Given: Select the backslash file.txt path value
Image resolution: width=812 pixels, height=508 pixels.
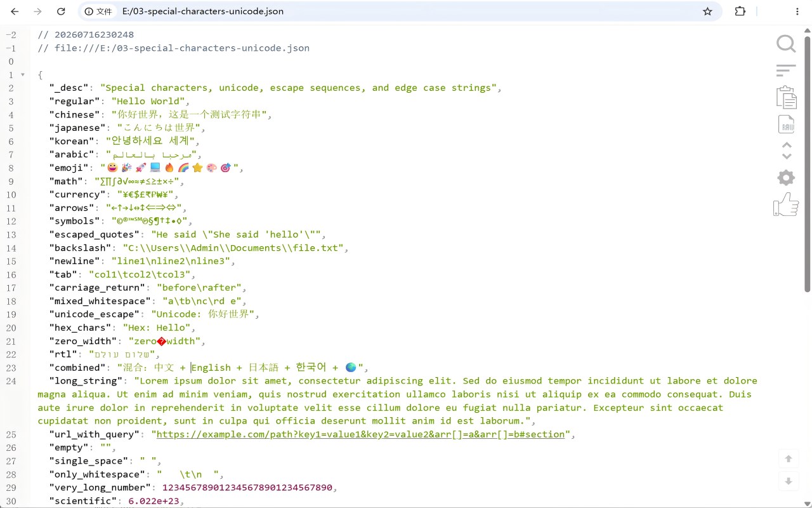Looking at the screenshot, I should [x=233, y=248].
